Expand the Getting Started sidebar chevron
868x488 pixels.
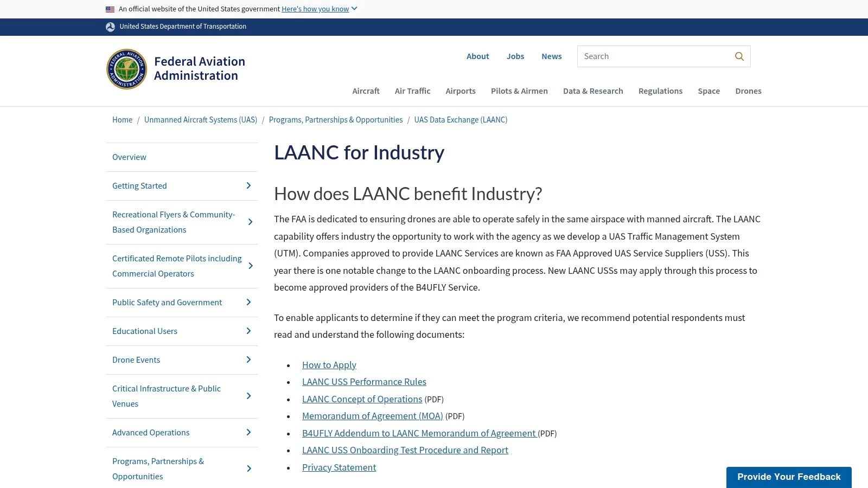tap(248, 186)
